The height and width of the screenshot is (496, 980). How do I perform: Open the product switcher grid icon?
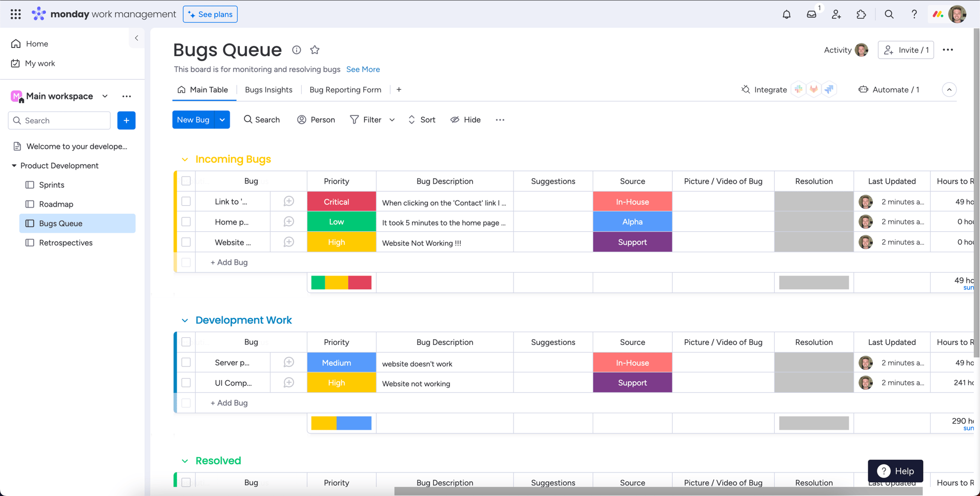pyautogui.click(x=16, y=14)
